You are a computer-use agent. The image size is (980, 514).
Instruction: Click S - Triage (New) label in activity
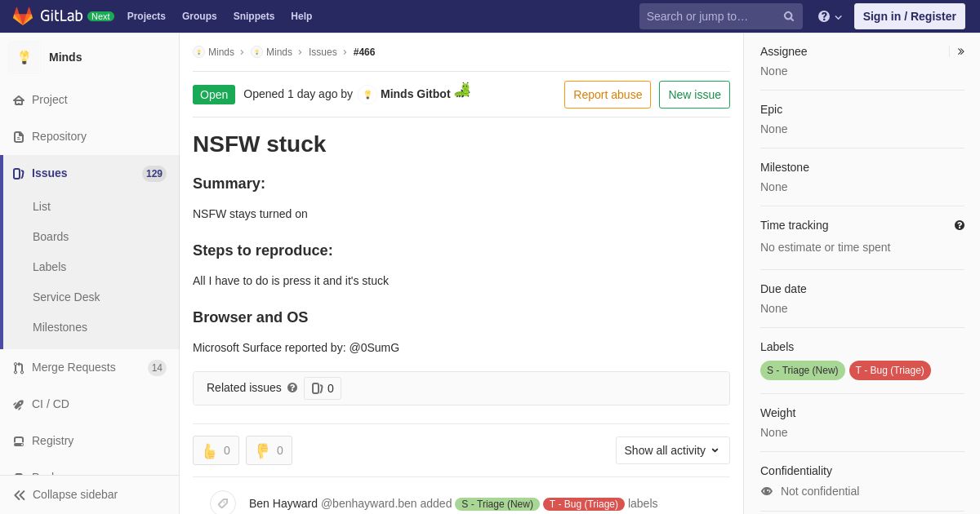click(x=497, y=504)
